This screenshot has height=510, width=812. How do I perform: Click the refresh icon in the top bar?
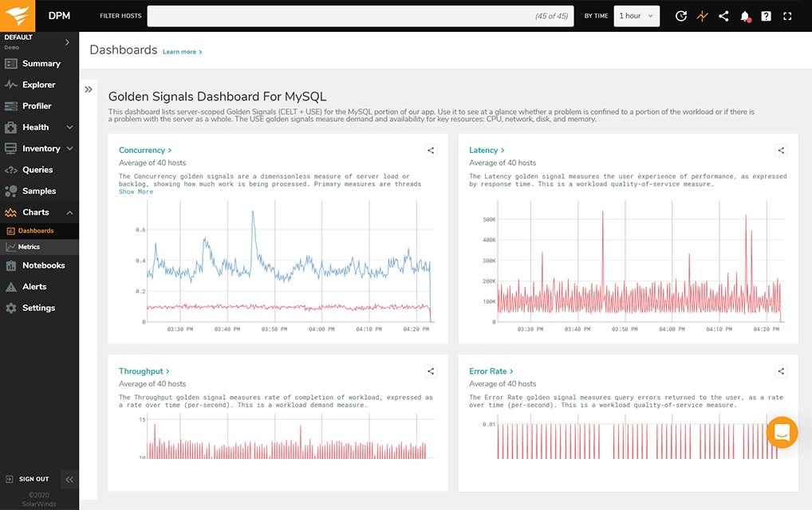pyautogui.click(x=680, y=15)
